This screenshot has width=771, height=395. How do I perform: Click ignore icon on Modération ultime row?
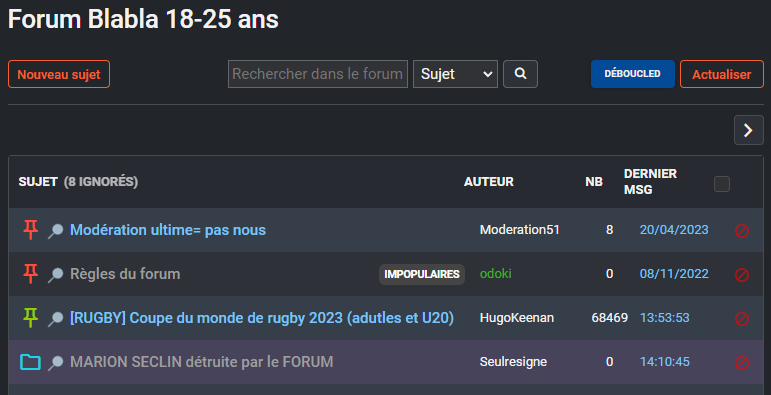tap(741, 230)
